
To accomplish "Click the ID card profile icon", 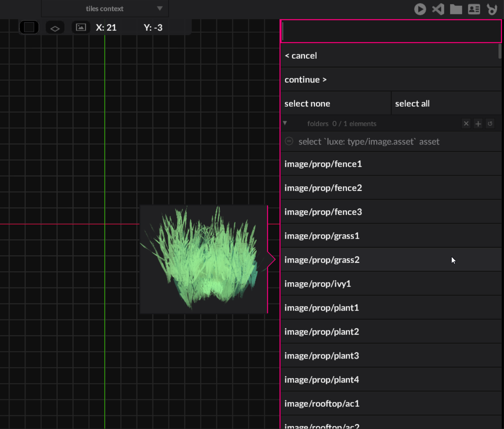I will tap(474, 9).
